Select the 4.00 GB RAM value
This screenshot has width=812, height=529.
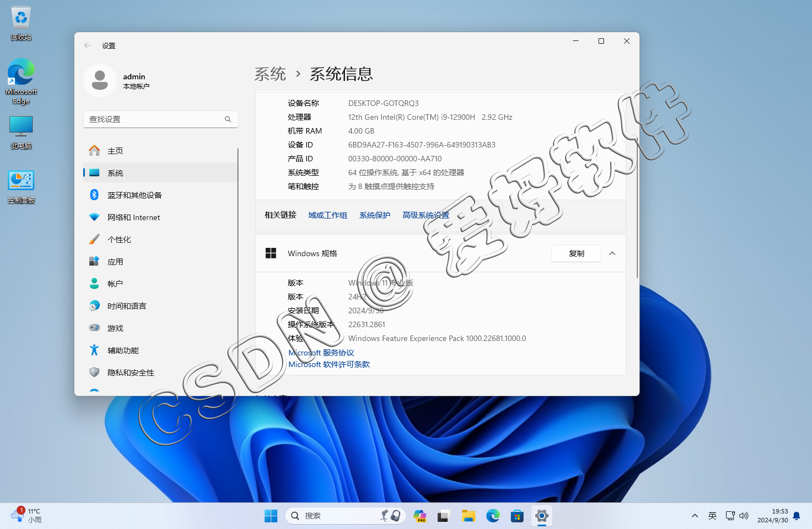coord(361,131)
